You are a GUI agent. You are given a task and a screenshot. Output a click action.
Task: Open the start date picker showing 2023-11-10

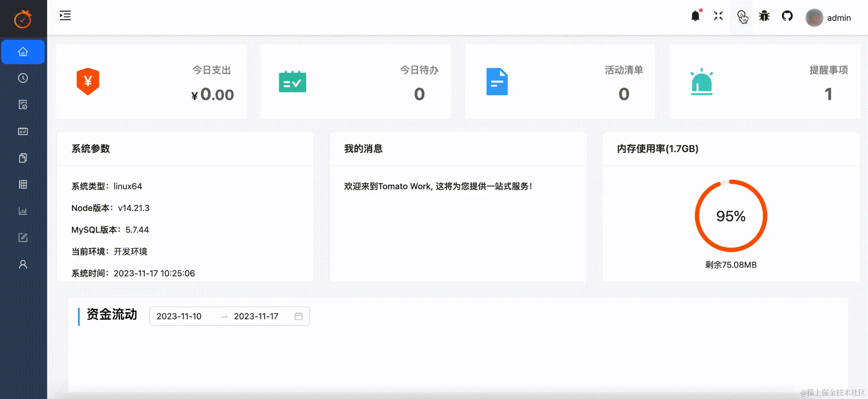pyautogui.click(x=180, y=316)
